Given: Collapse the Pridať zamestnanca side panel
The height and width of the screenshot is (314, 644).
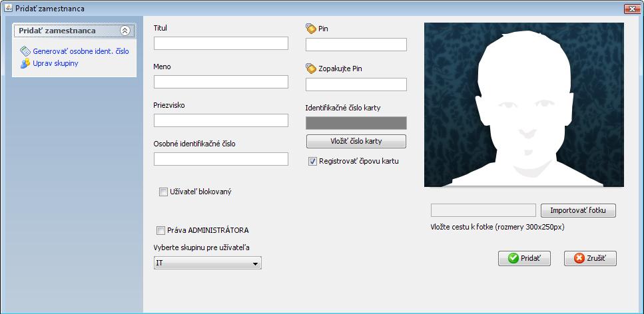Looking at the screenshot, I should (125, 31).
